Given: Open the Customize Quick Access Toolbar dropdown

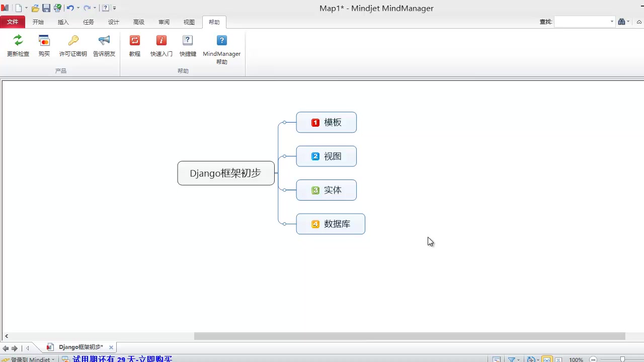Looking at the screenshot, I should 115,8.
